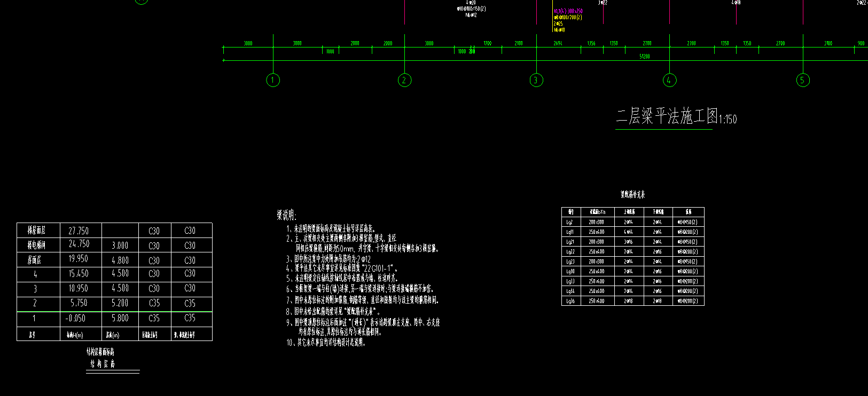Click the Lg21 row label
The image size is (868, 396).
[570, 242]
